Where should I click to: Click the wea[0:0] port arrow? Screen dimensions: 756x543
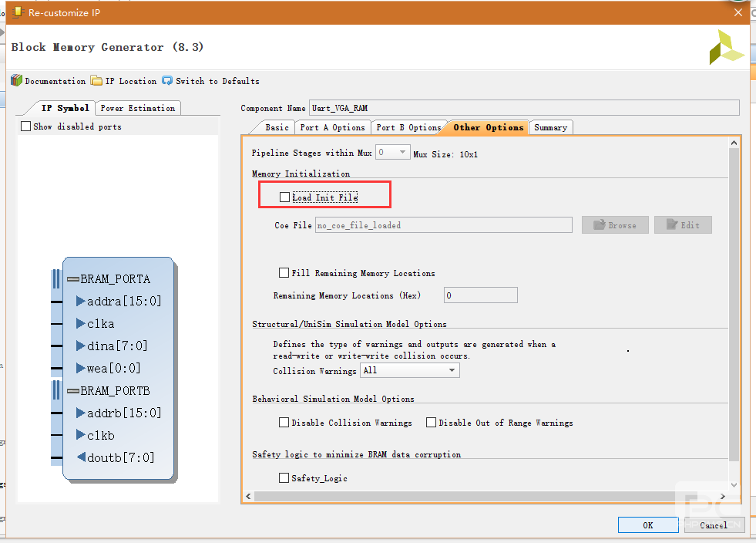tap(80, 368)
